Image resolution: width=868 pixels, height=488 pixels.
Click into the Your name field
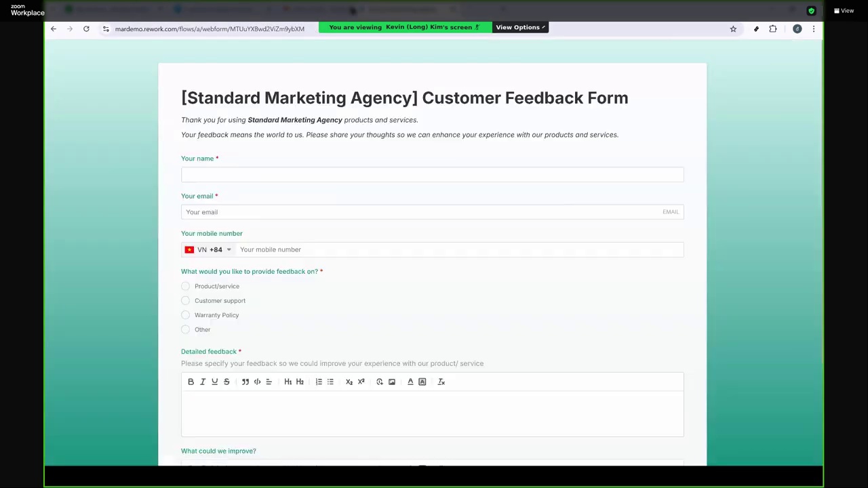tap(433, 175)
